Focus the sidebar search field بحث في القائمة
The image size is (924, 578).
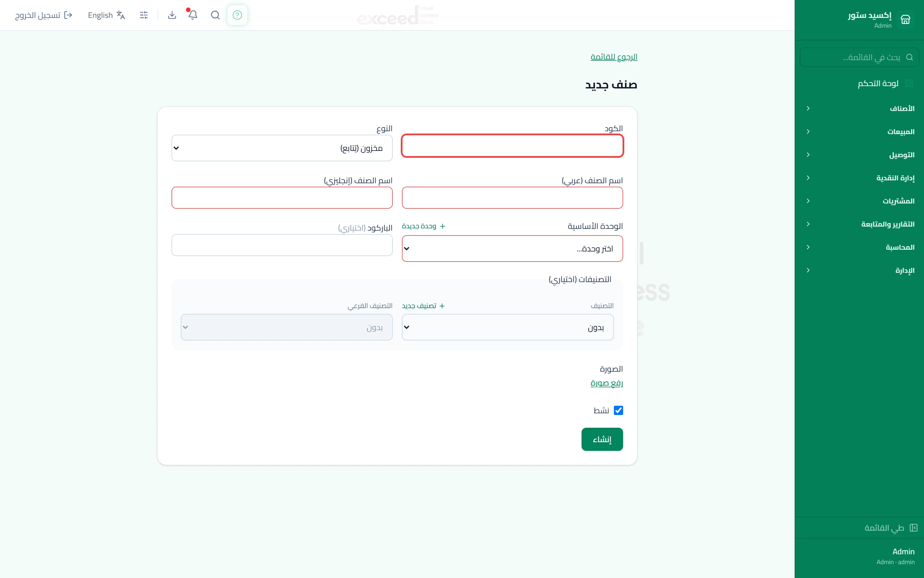coord(859,57)
